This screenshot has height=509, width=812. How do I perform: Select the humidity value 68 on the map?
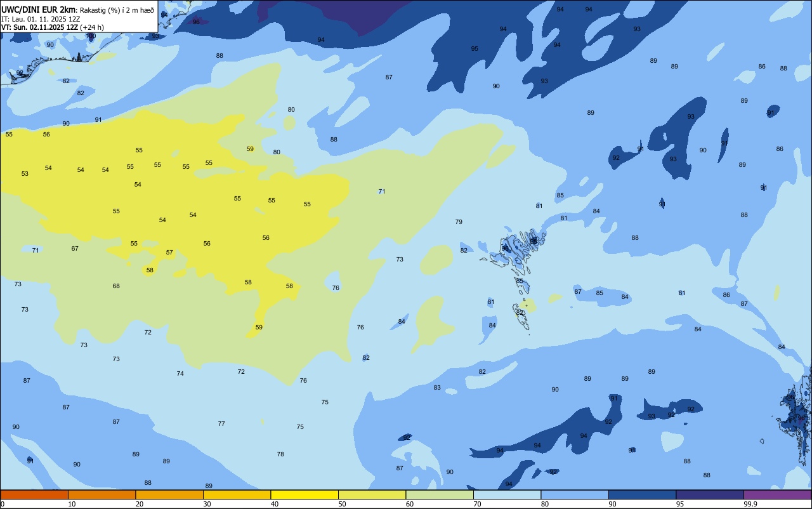pos(116,286)
